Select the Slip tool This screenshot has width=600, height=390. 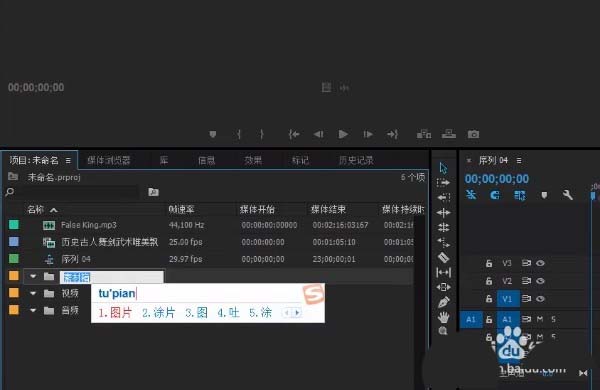443,273
